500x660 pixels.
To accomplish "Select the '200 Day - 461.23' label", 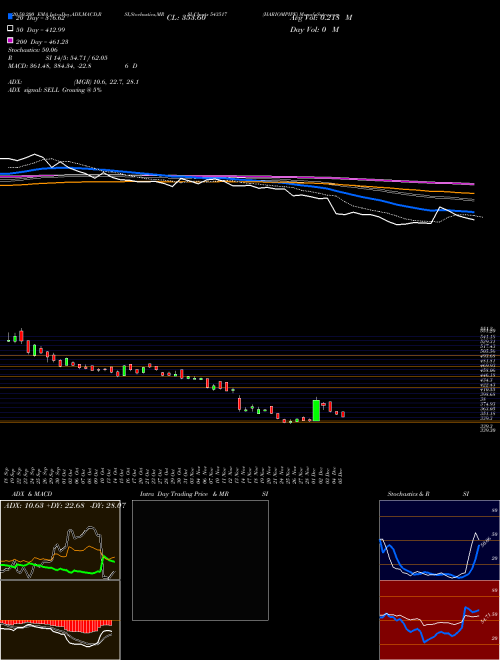I will coord(42,42).
